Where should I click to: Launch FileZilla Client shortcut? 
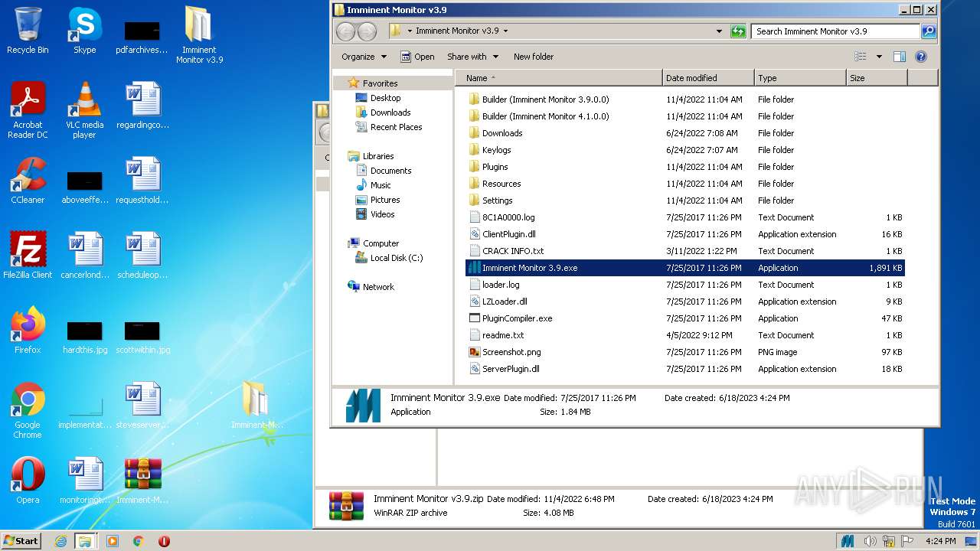click(x=28, y=256)
